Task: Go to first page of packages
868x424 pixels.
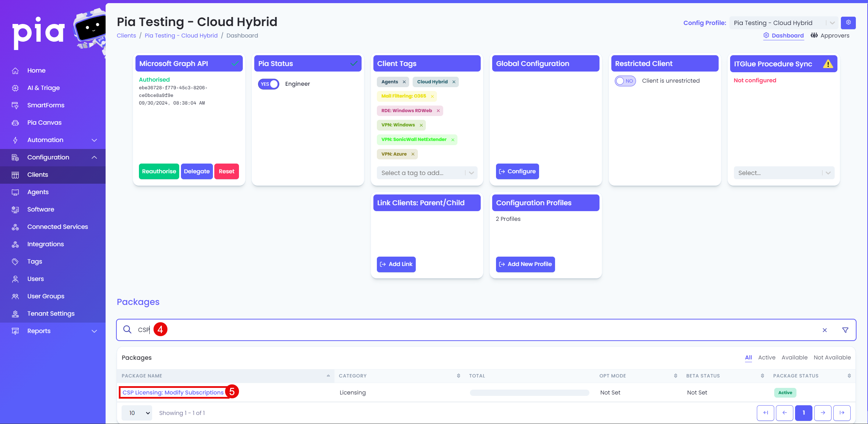Action: coord(765,413)
